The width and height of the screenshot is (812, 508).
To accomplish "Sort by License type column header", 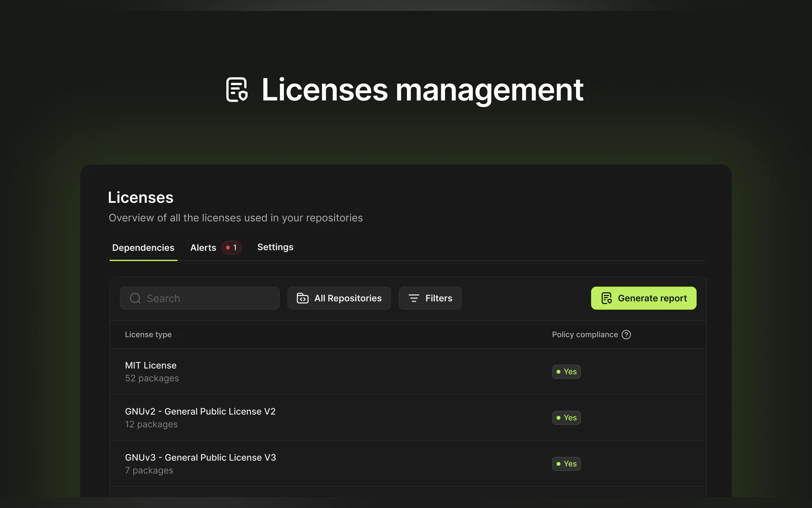I will coord(148,335).
